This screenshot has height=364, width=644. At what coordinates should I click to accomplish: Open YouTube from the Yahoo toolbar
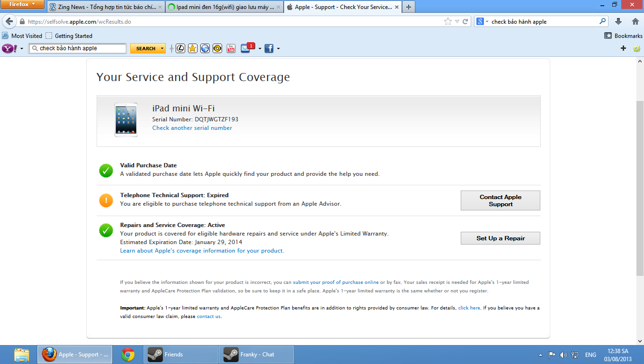coord(231,48)
